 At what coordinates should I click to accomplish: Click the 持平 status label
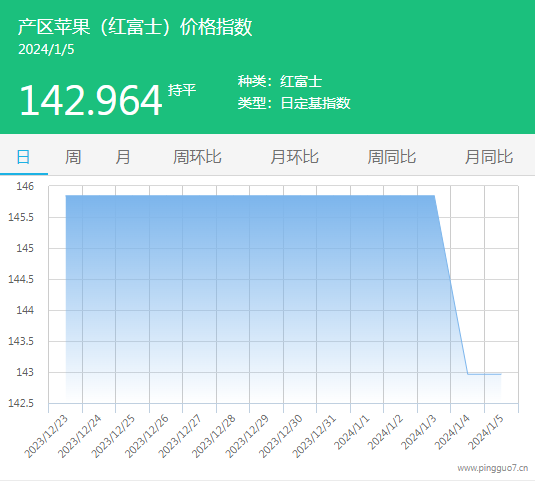tap(182, 90)
